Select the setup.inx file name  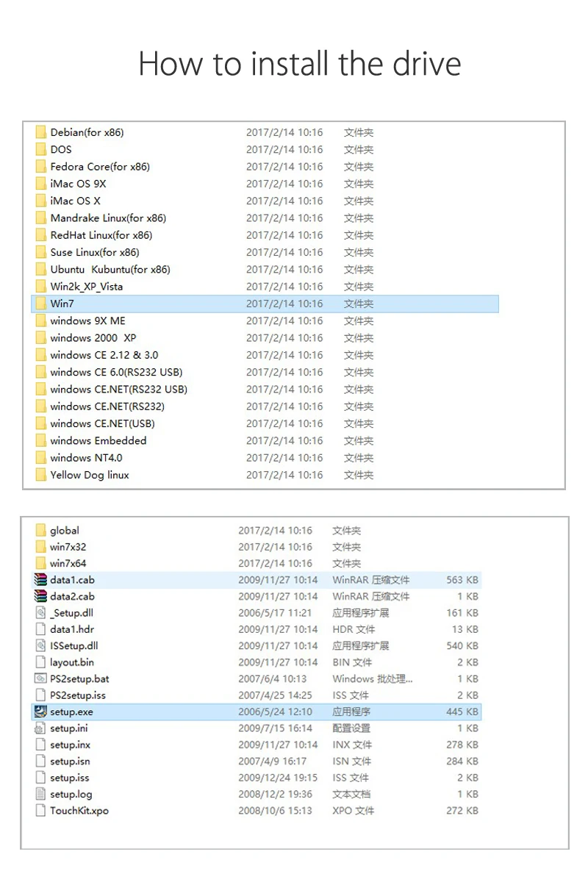(70, 745)
